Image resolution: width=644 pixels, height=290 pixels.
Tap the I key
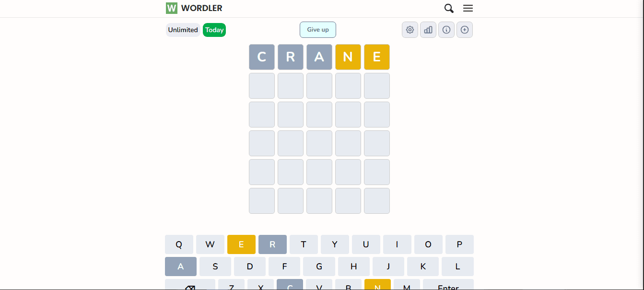point(397,244)
